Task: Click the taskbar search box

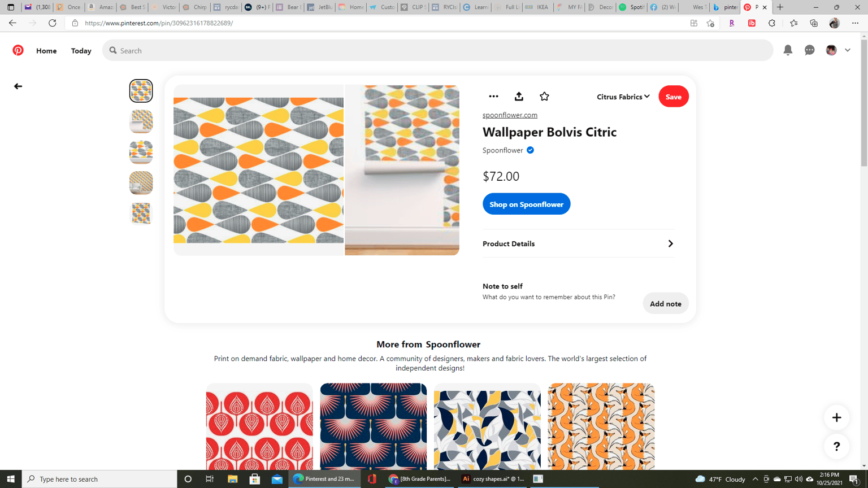Action: (x=99, y=479)
